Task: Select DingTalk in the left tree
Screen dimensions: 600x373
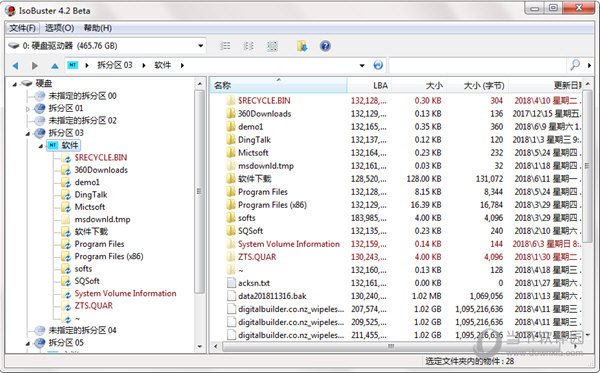Action: (x=91, y=195)
